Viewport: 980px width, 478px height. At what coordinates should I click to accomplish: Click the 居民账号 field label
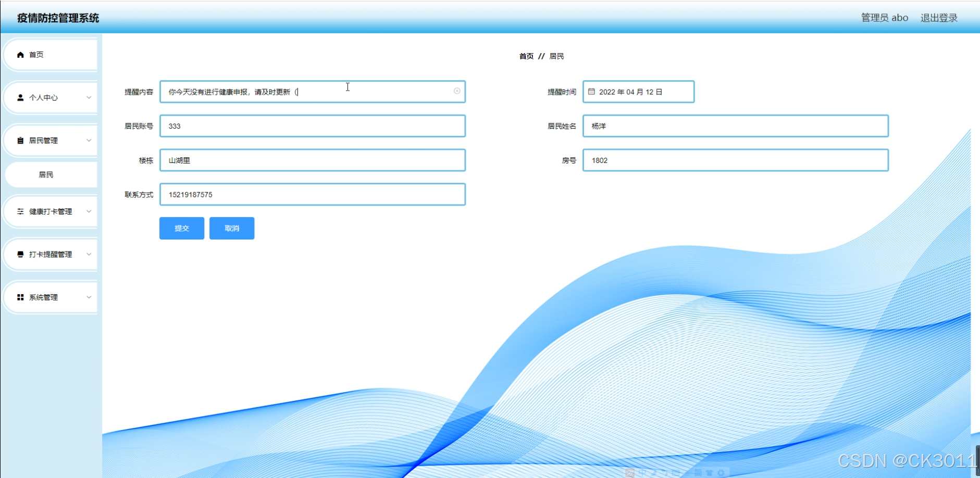(x=139, y=126)
